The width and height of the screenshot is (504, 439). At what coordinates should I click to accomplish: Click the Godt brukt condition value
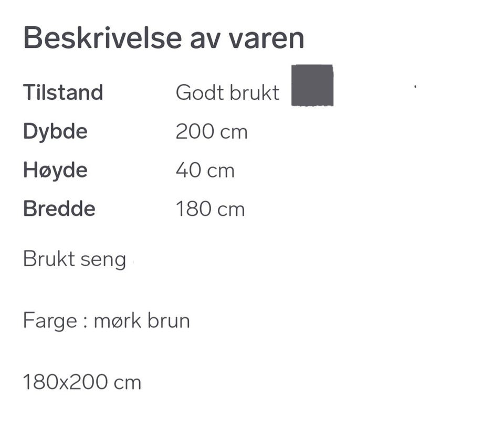pos(227,93)
